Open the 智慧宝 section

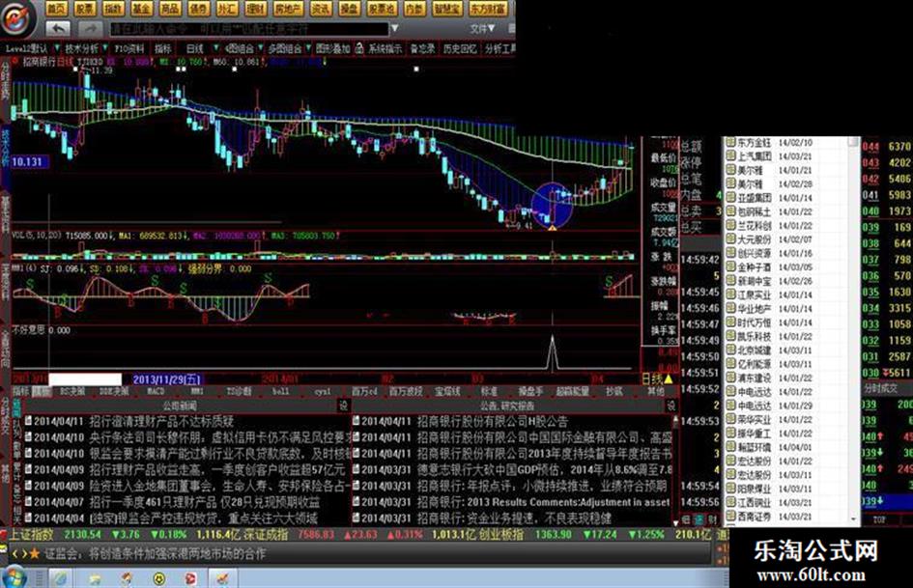pos(447,9)
